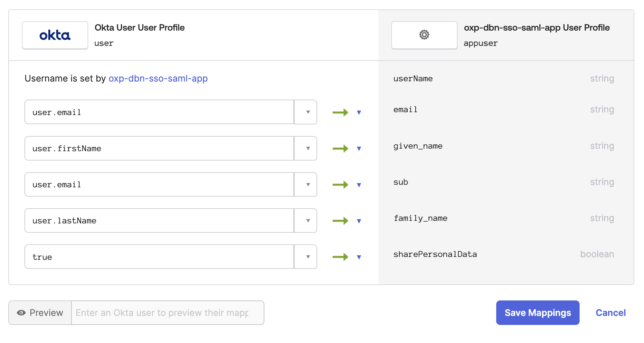The width and height of the screenshot is (644, 343).
Task: Click the userName attribute label
Action: tap(413, 79)
